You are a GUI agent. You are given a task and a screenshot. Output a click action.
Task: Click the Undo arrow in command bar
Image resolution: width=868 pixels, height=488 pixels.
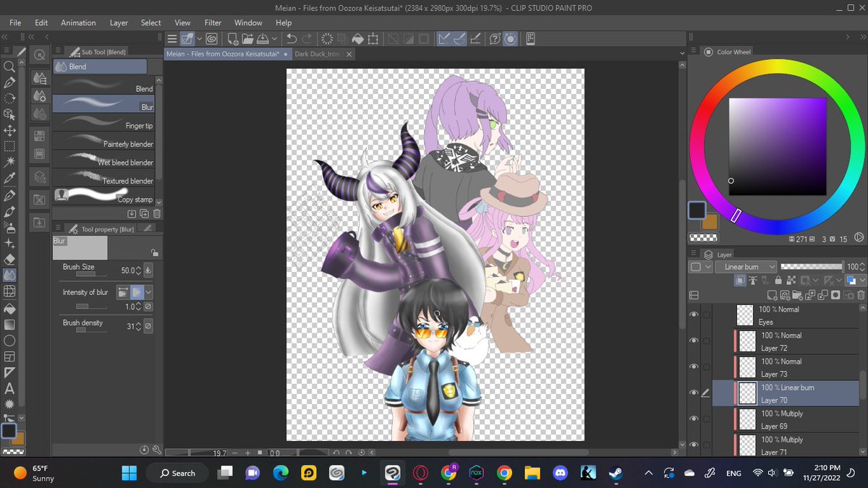(292, 38)
